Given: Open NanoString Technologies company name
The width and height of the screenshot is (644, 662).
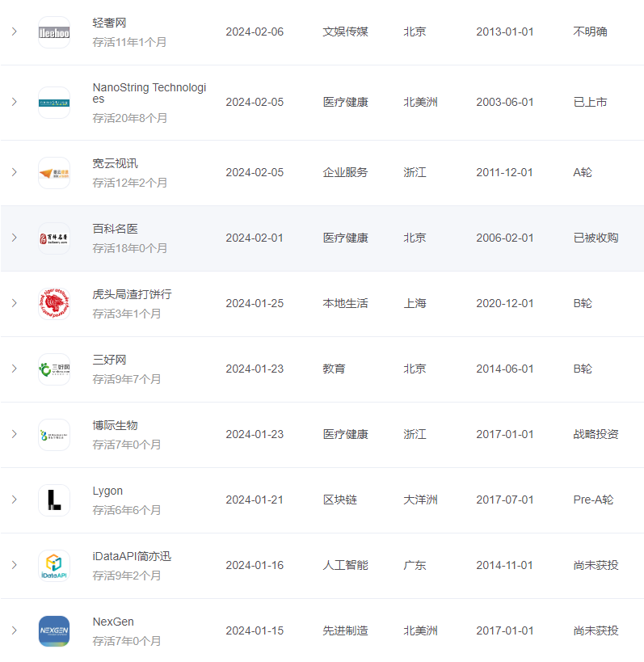Looking at the screenshot, I should click(149, 93).
